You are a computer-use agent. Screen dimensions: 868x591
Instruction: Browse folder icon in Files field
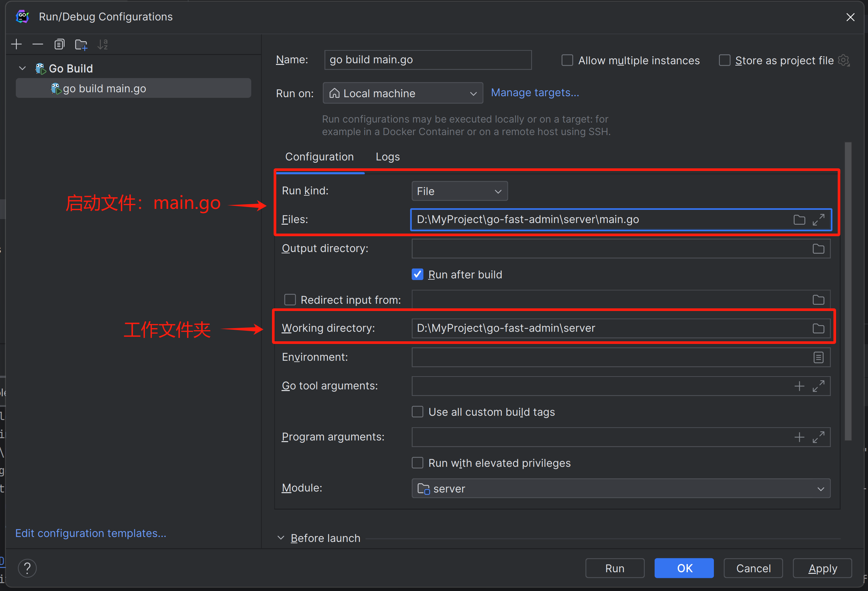799,220
